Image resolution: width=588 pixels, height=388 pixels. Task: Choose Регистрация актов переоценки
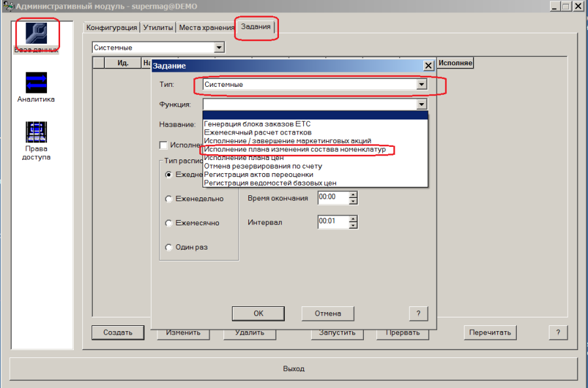[315, 174]
